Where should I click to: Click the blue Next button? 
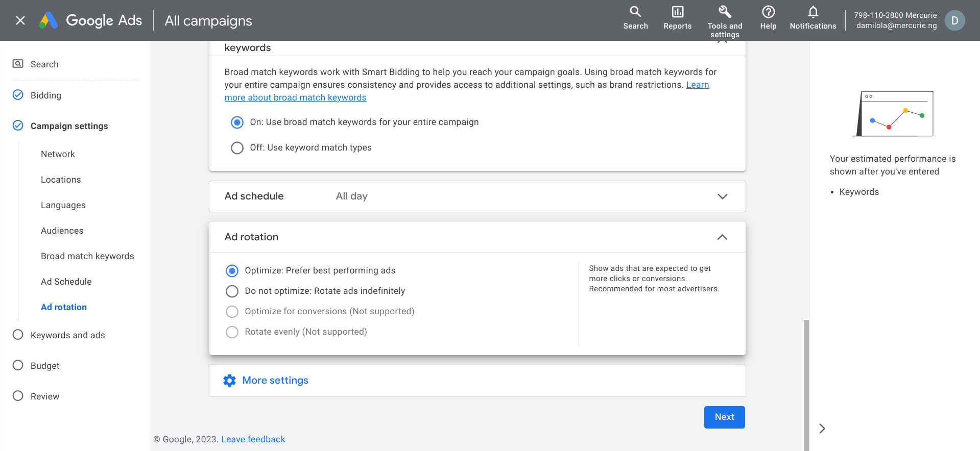(724, 417)
